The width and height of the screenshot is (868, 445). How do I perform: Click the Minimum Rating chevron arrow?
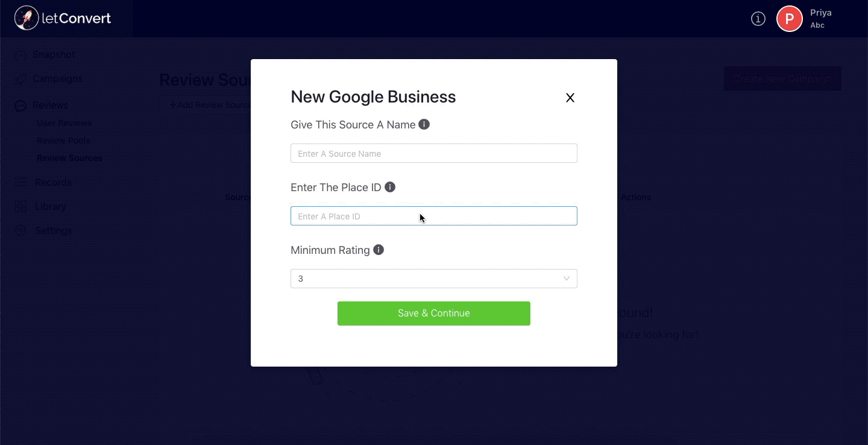pyautogui.click(x=567, y=279)
